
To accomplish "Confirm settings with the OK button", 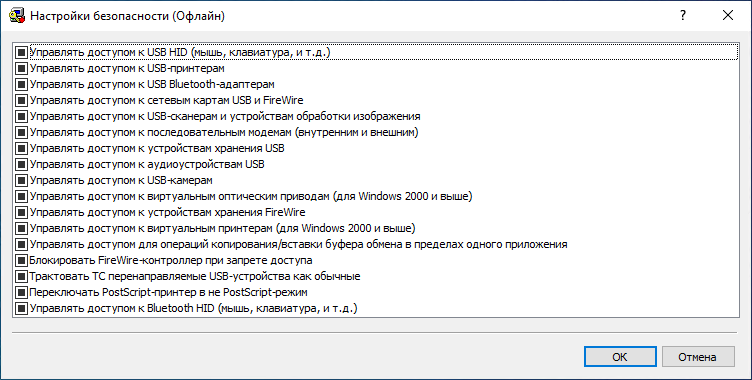I will point(620,357).
